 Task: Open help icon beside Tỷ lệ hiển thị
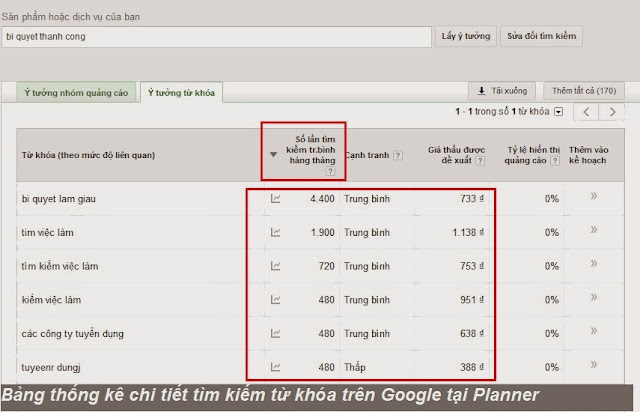tap(555, 161)
